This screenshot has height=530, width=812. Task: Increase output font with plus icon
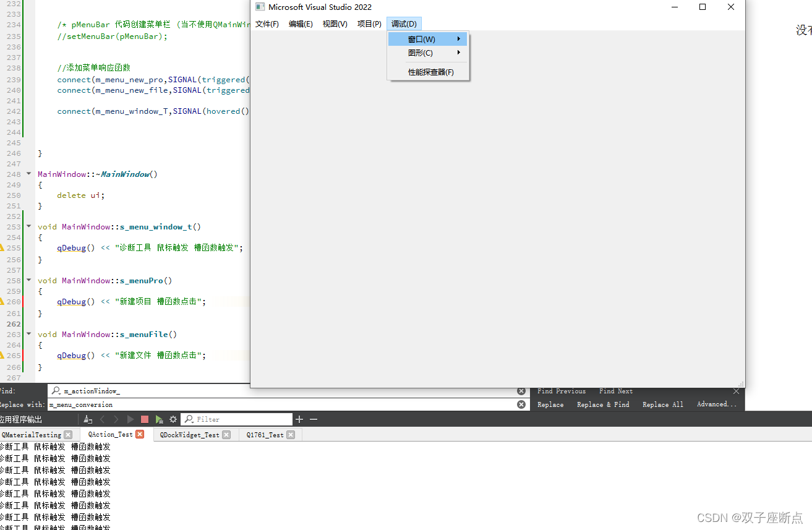coord(299,419)
